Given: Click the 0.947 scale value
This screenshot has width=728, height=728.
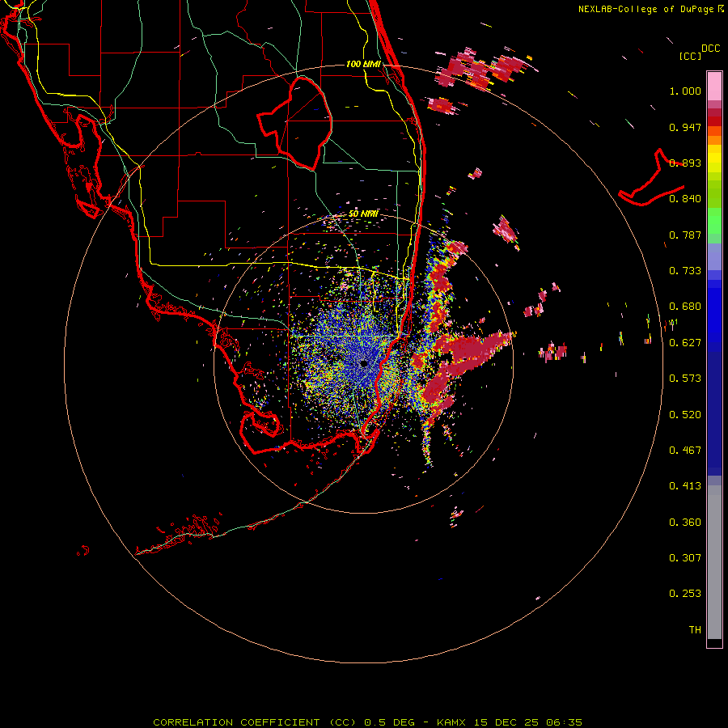Looking at the screenshot, I should [x=685, y=127].
